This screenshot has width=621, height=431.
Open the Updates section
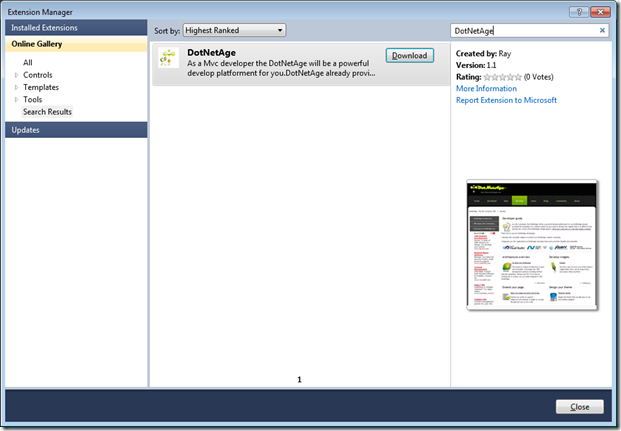coord(76,130)
